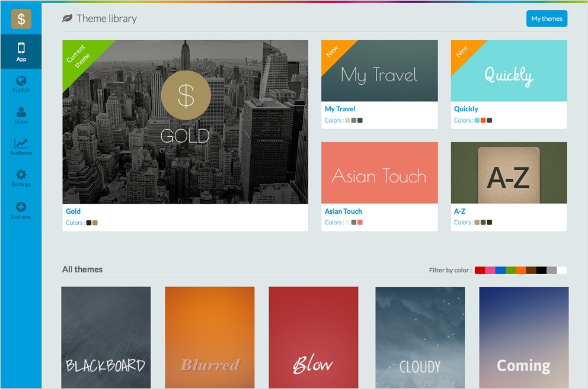588x389 pixels.
Task: Open the Settings gear in sidebar
Action: [21, 174]
